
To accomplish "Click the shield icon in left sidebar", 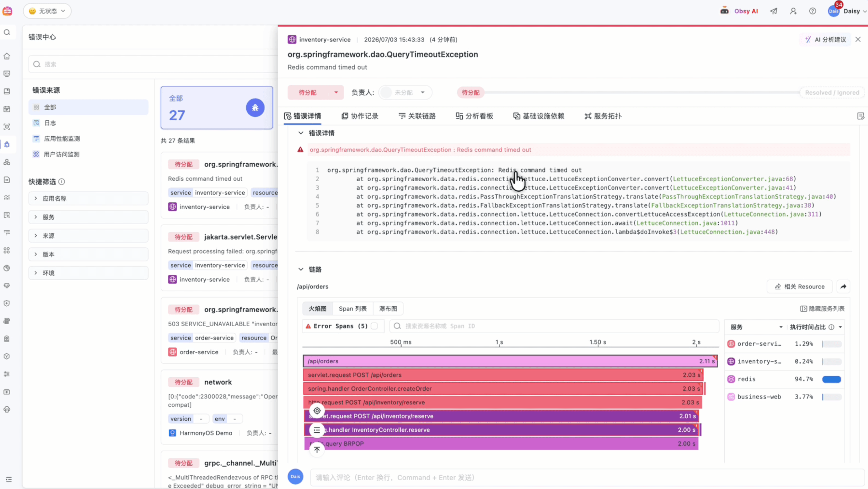I will click(x=7, y=303).
